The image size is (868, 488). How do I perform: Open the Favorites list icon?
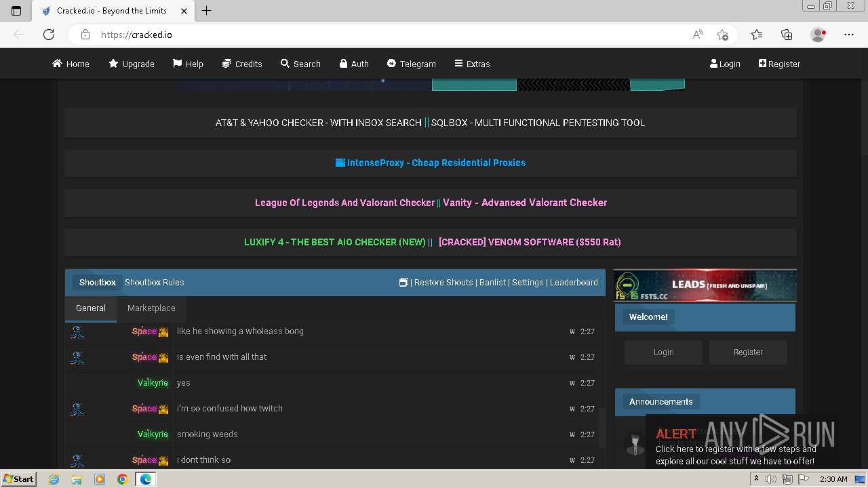point(757,35)
